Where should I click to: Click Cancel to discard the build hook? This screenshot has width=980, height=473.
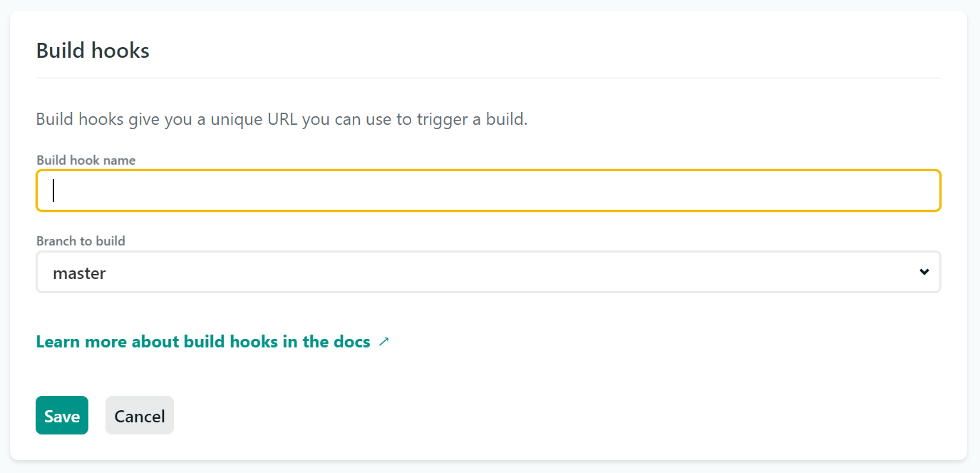tap(139, 415)
